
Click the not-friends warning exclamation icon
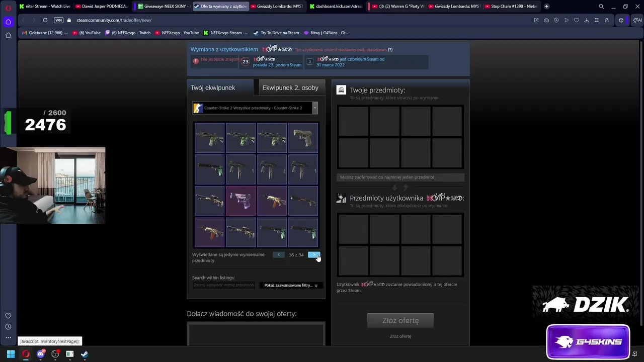coord(196,61)
